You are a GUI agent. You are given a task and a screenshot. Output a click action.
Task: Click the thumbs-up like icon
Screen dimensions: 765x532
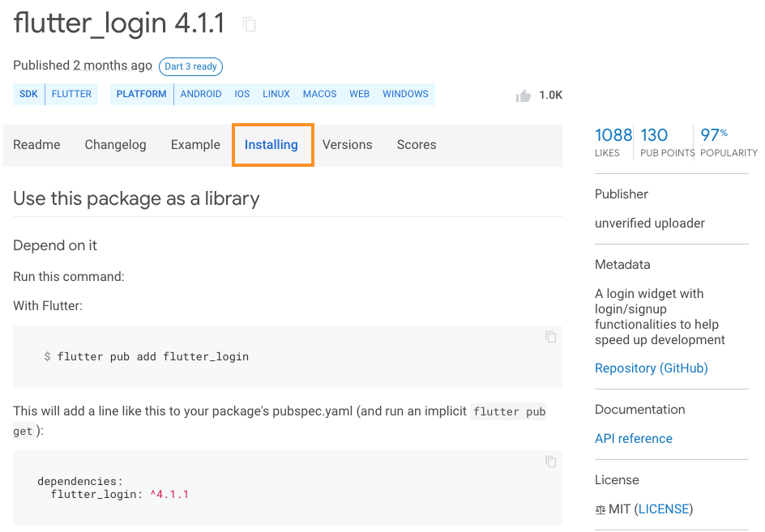(x=524, y=96)
